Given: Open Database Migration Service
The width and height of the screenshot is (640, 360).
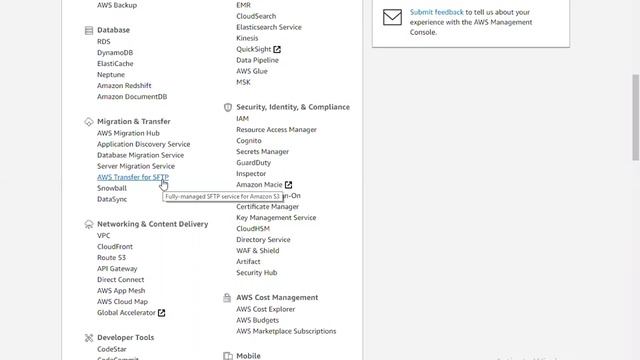Looking at the screenshot, I should pos(140,156).
